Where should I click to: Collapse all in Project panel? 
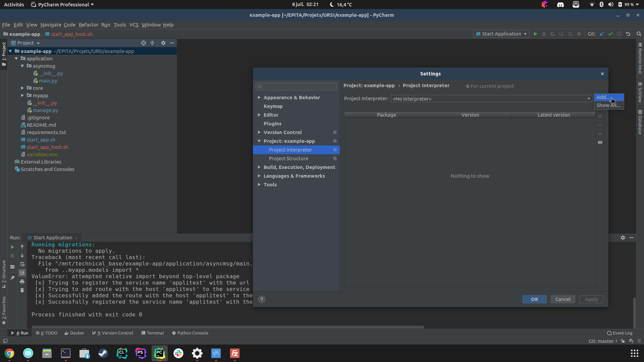[152, 43]
